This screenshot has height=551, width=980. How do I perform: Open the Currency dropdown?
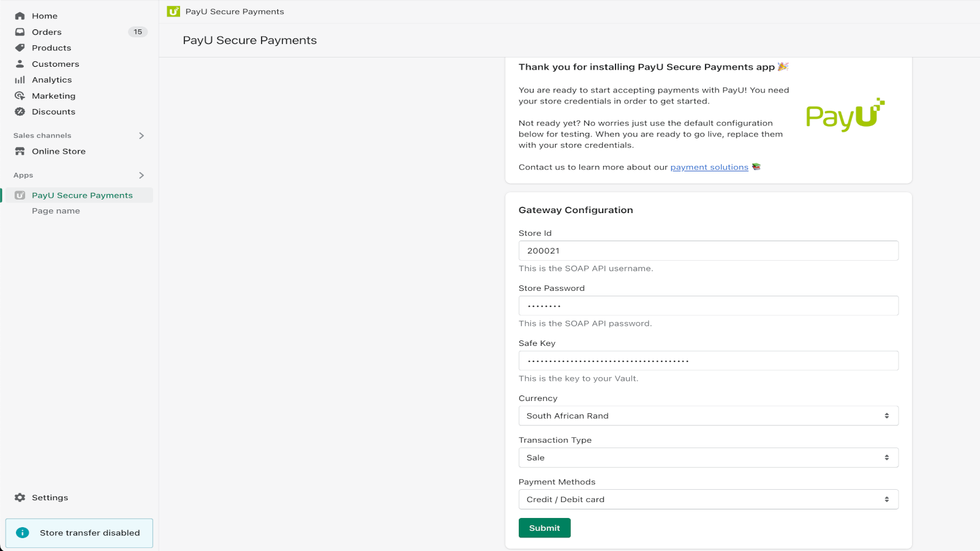pos(708,416)
